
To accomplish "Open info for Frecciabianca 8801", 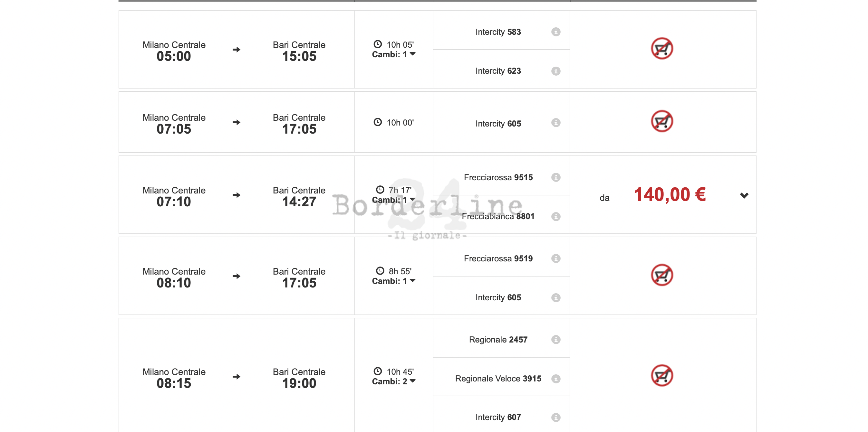I will point(556,217).
